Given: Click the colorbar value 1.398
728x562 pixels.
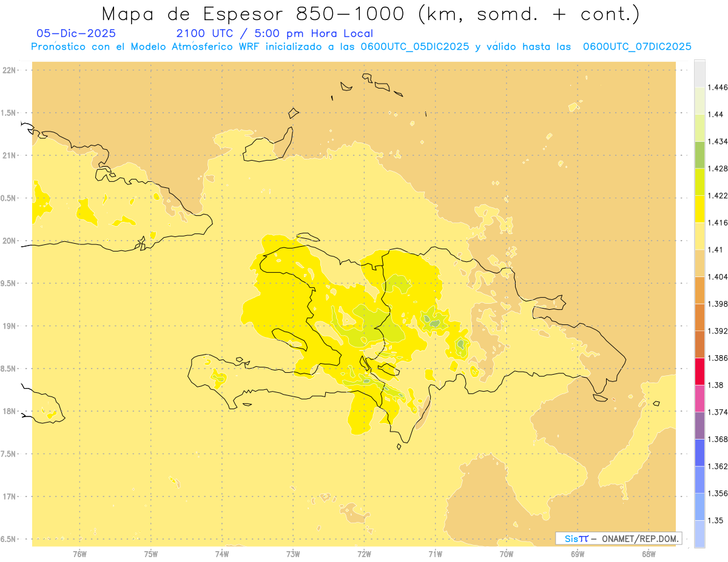Looking at the screenshot, I should tap(718, 304).
